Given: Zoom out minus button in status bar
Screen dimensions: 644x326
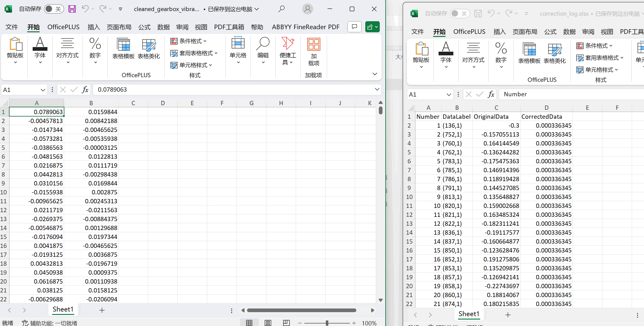Looking at the screenshot, I should [300, 323].
